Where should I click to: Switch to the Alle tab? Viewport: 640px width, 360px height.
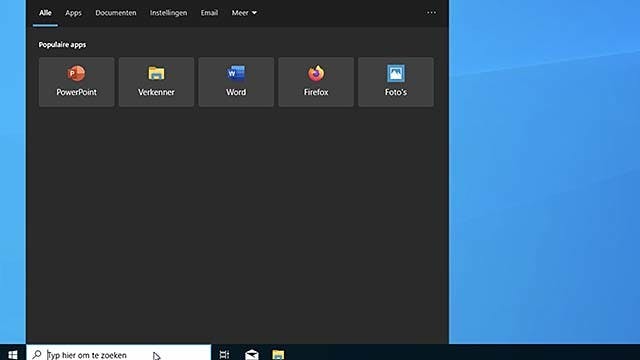45,13
